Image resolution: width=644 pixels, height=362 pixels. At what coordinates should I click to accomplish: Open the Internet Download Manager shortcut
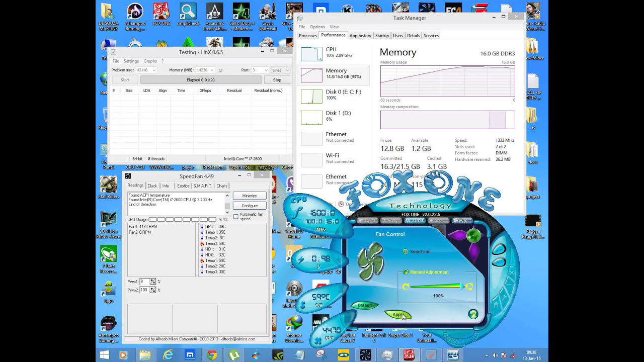pyautogui.click(x=294, y=329)
